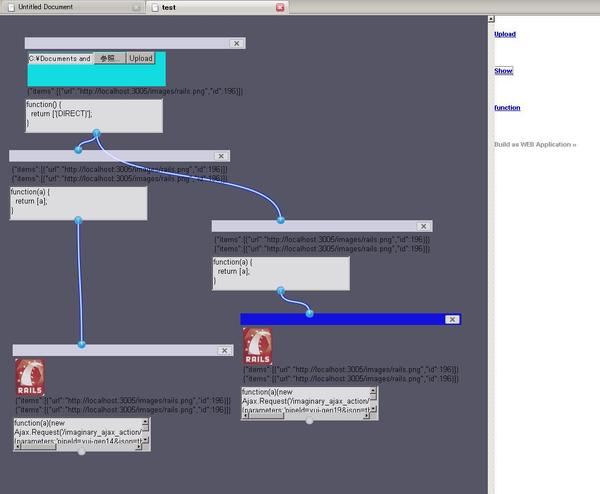This screenshot has height=494, width=600.
Task: Open the Upload link in the right sidebar
Action: (x=505, y=34)
